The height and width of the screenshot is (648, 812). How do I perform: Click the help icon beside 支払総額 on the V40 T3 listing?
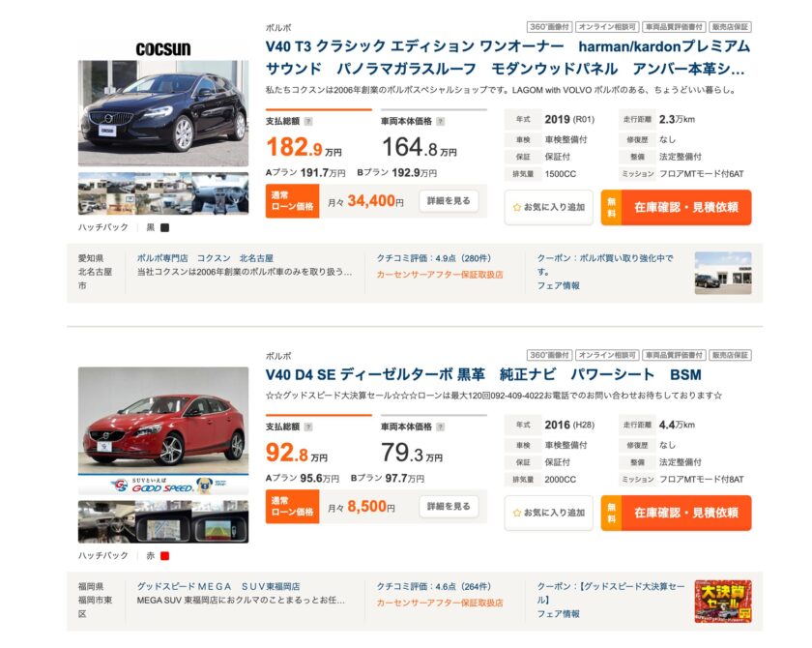tap(308, 122)
